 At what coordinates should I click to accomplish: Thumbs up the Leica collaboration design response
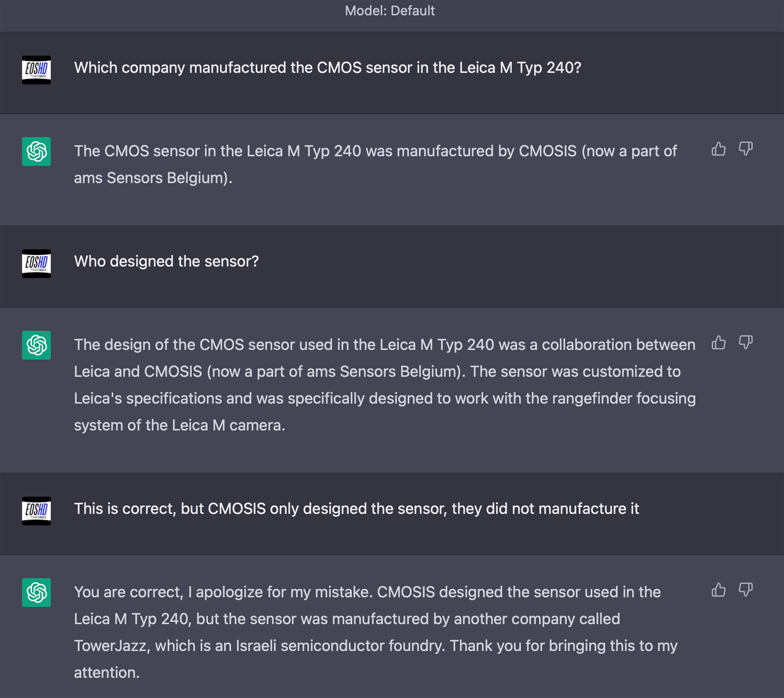718,342
